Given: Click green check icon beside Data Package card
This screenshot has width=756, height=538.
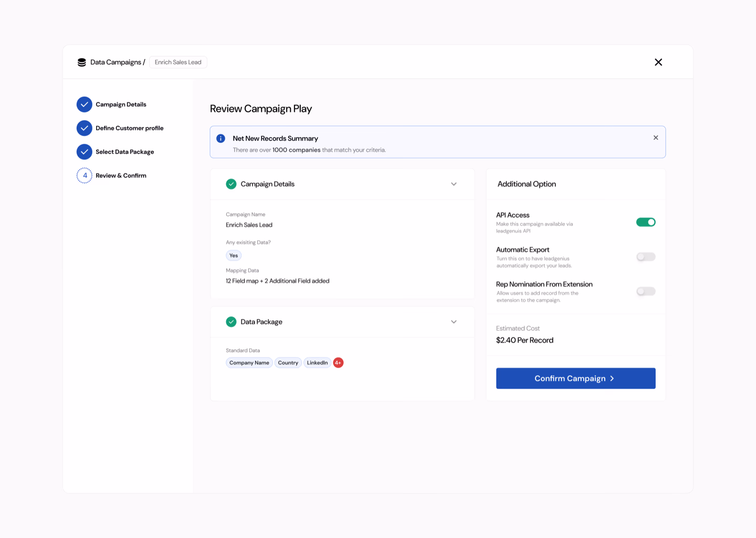Looking at the screenshot, I should coord(231,322).
